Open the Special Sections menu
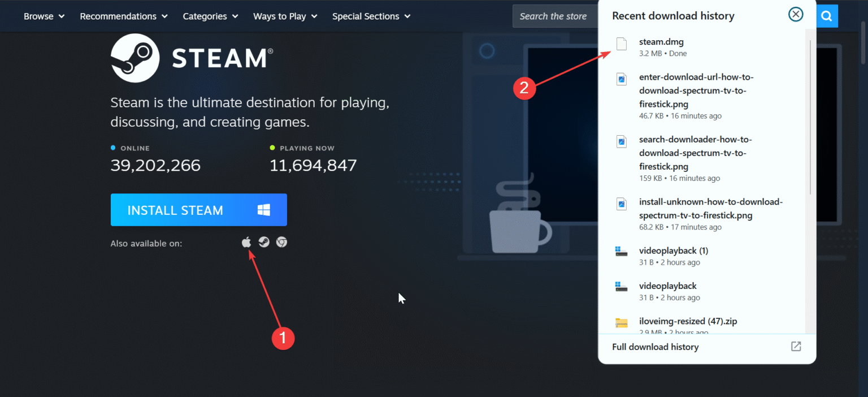868x397 pixels. (371, 16)
